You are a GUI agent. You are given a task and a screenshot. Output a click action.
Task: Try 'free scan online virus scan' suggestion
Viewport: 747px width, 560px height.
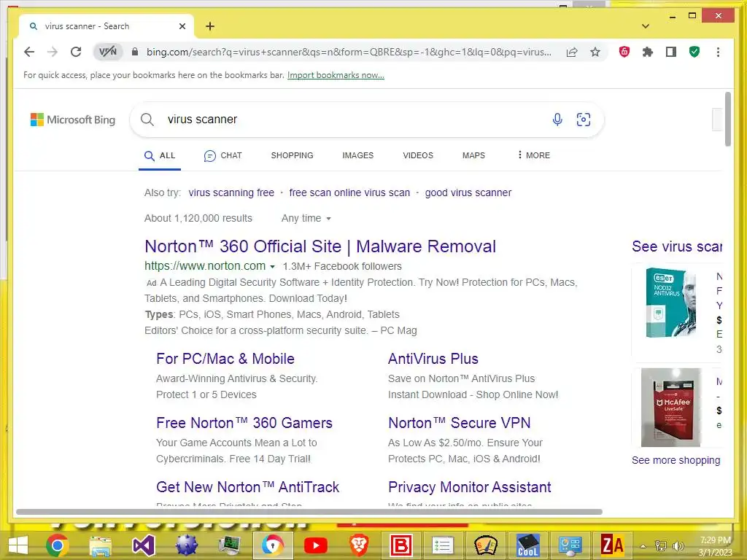pyautogui.click(x=349, y=192)
